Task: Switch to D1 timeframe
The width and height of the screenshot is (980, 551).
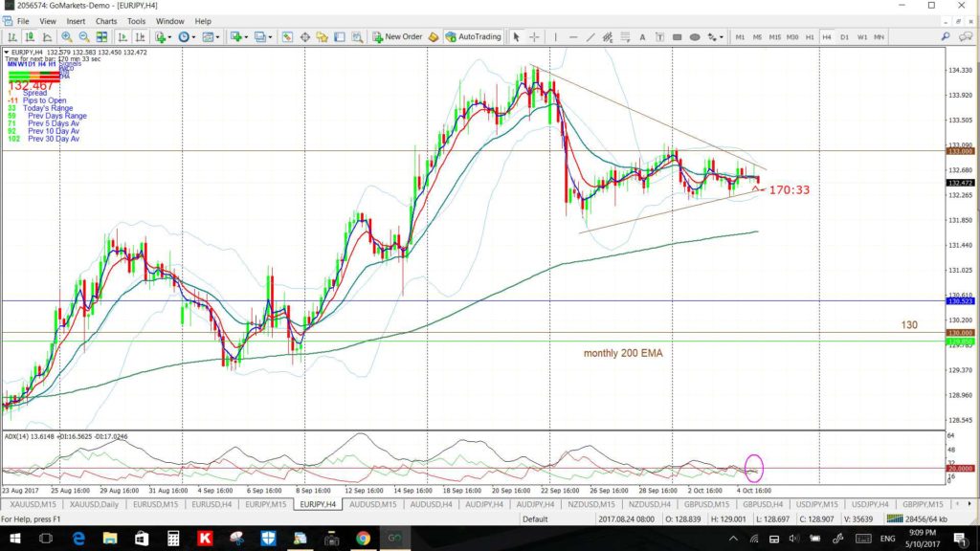Action: (844, 37)
